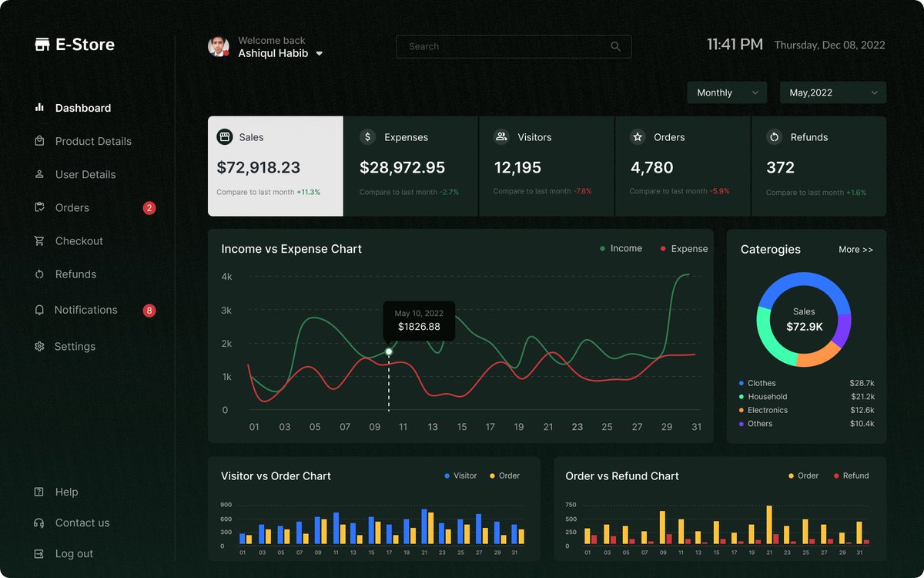This screenshot has height=578, width=924.
Task: Click the +11.3% sales comparison value
Action: [x=308, y=192]
